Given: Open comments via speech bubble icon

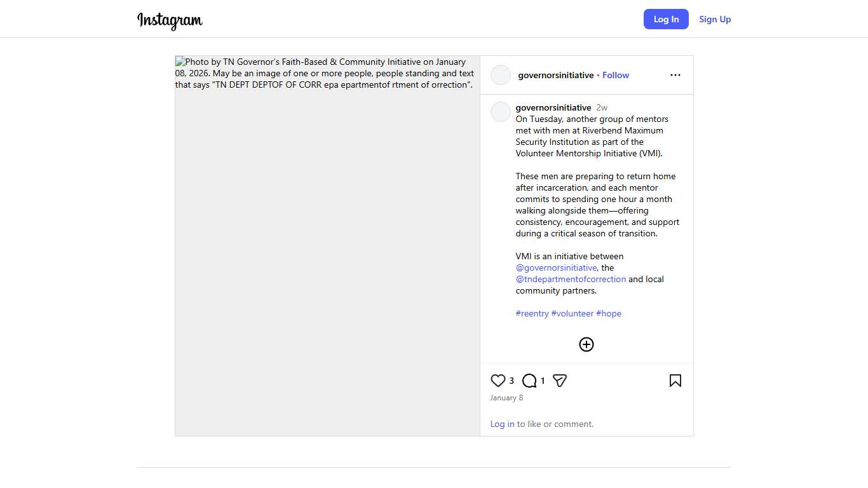Looking at the screenshot, I should pyautogui.click(x=529, y=381).
